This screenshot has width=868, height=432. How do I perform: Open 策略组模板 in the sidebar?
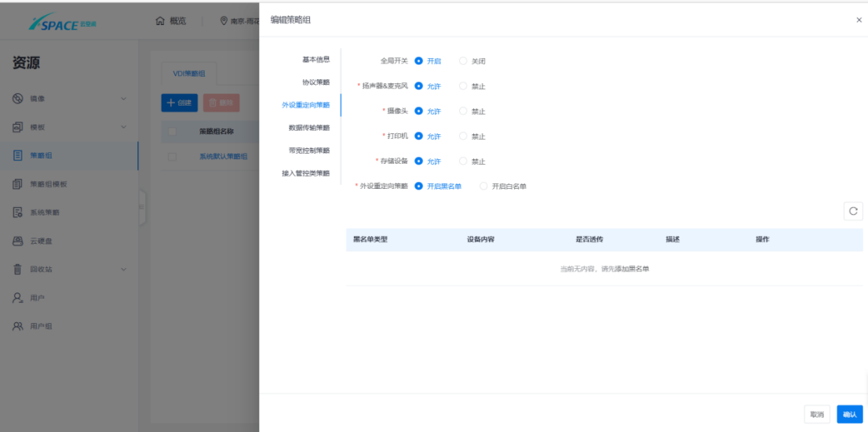point(47,184)
